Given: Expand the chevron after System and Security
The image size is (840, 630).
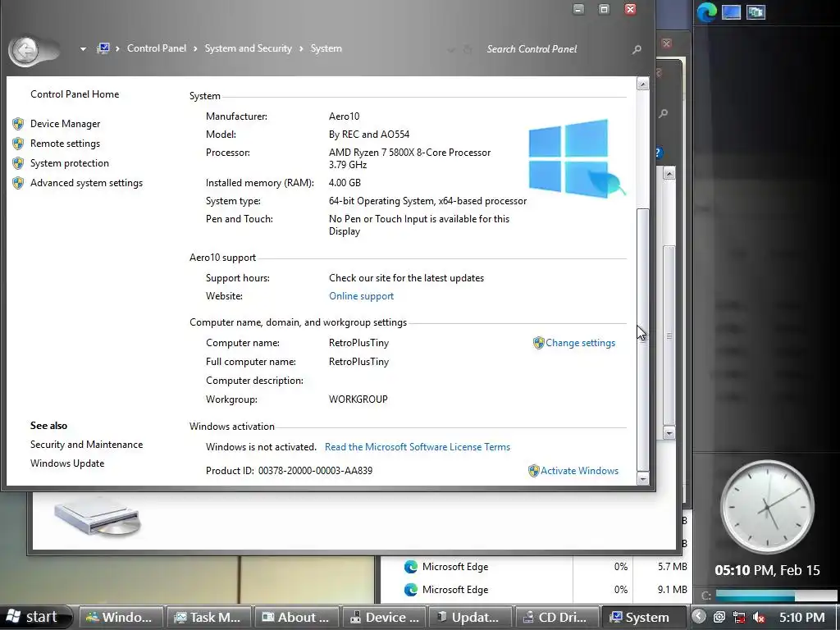Looking at the screenshot, I should tap(301, 48).
